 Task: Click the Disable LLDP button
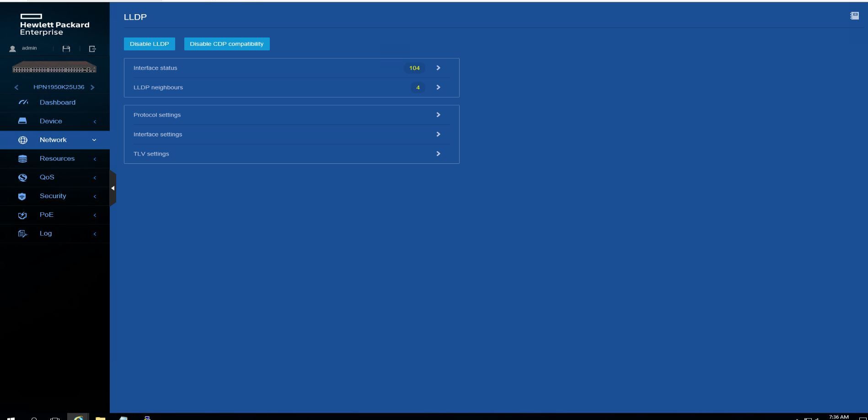(x=150, y=44)
